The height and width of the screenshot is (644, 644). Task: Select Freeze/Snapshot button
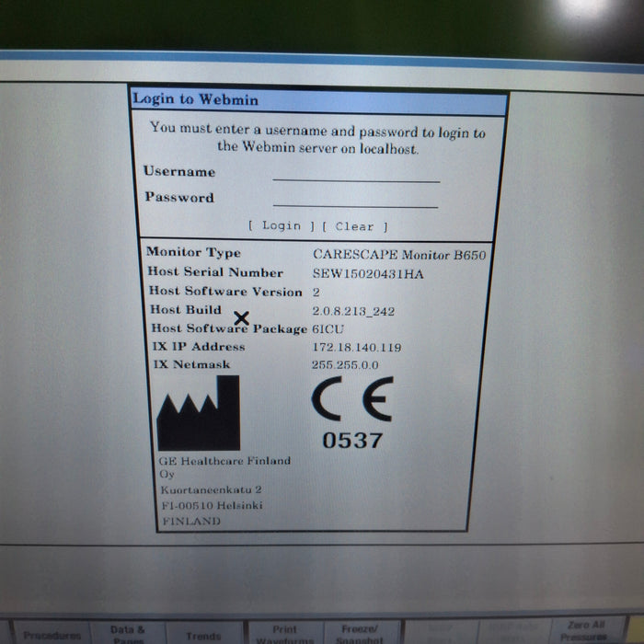[x=360, y=633]
